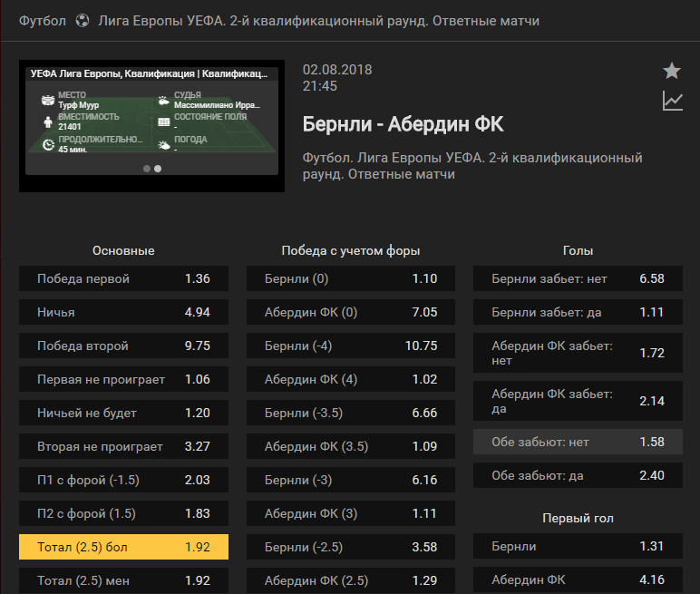The image size is (700, 594).
Task: Select first goal Абердин ФК 4.16
Action: [x=578, y=579]
